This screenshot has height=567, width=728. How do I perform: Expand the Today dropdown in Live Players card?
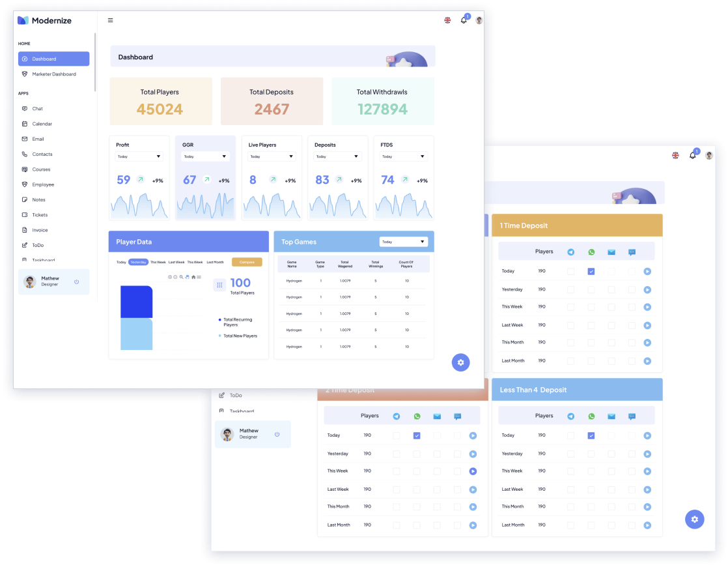272,156
